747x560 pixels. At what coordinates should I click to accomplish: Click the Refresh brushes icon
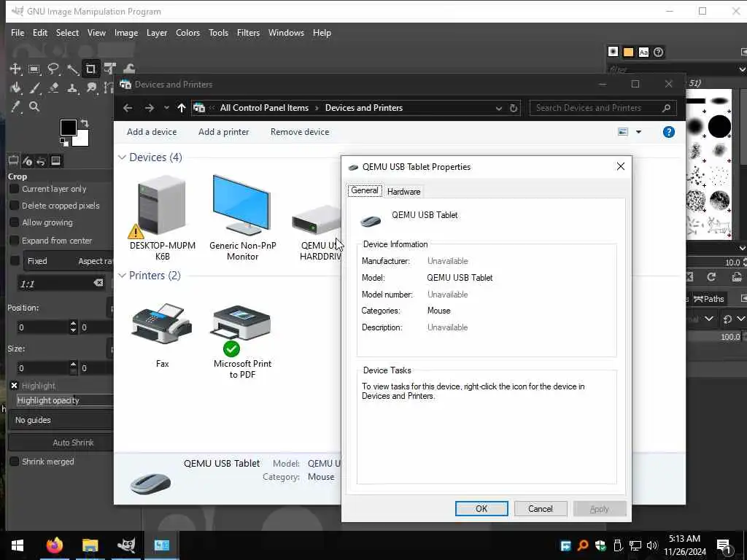[x=712, y=277]
